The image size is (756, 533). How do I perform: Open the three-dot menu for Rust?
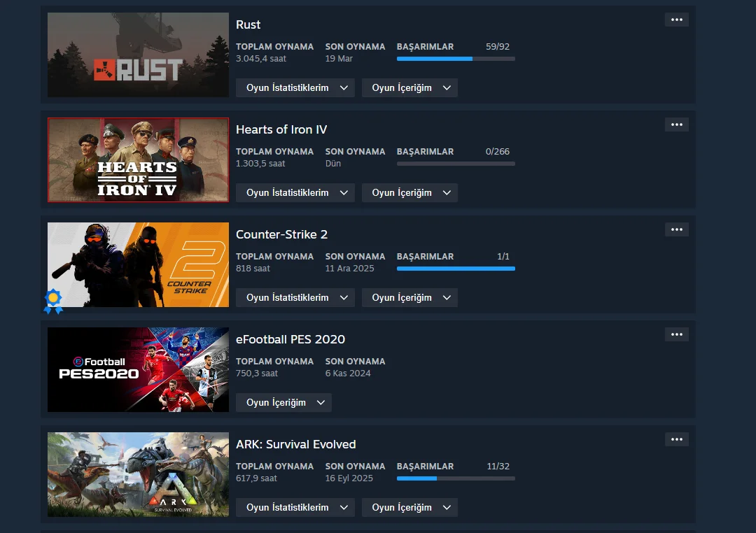coord(676,20)
